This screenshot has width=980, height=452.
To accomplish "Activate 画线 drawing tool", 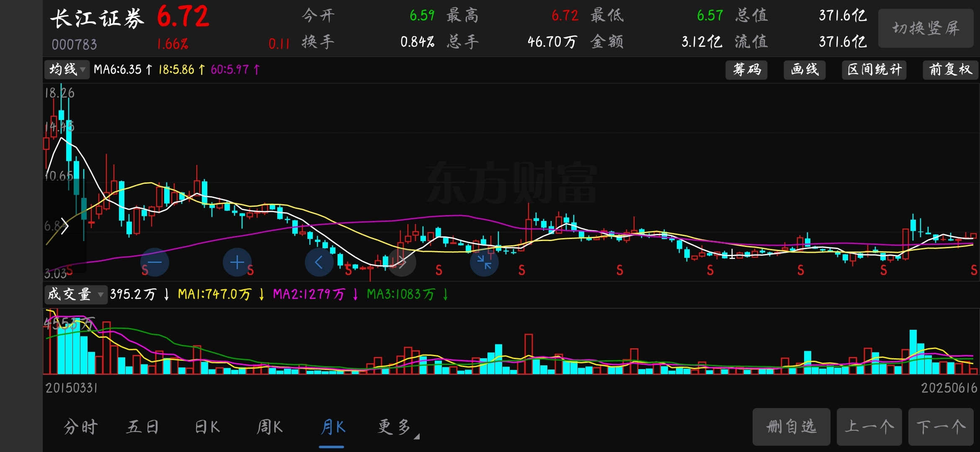I will tap(805, 69).
